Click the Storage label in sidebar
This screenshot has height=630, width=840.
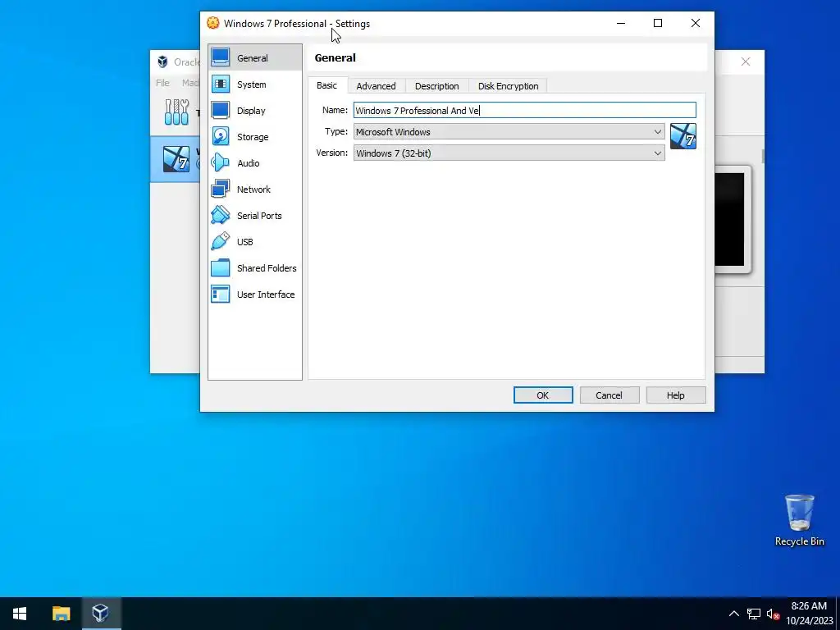[253, 137]
